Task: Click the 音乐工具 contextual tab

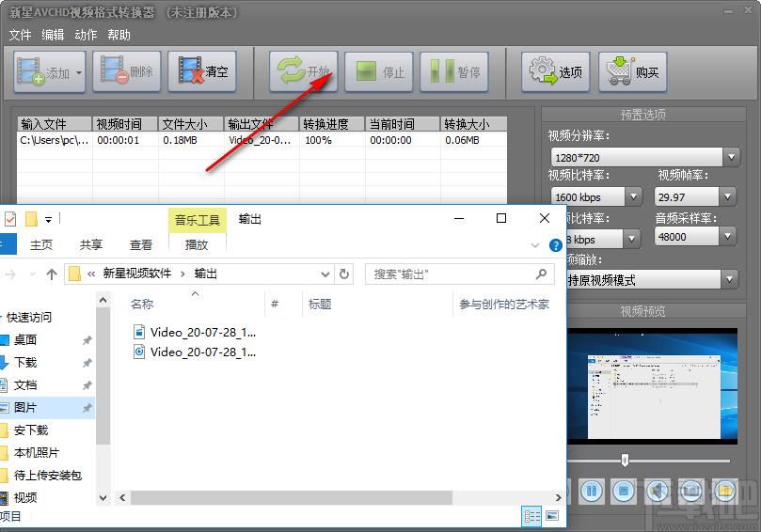Action: point(197,221)
